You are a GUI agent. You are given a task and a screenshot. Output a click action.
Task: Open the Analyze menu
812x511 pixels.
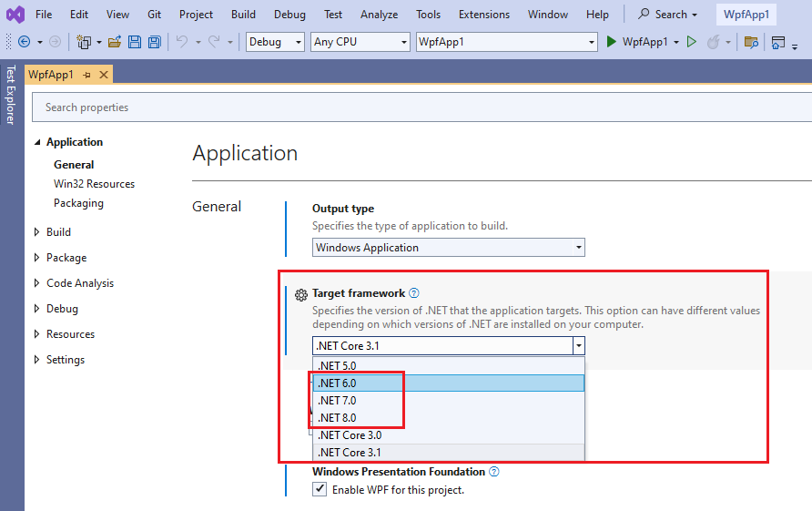pos(379,15)
